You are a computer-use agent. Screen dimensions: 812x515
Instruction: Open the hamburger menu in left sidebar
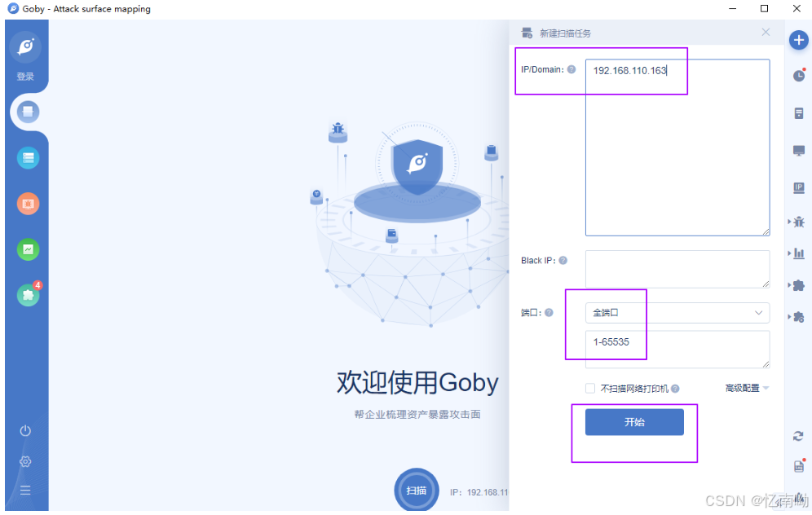[x=25, y=491]
